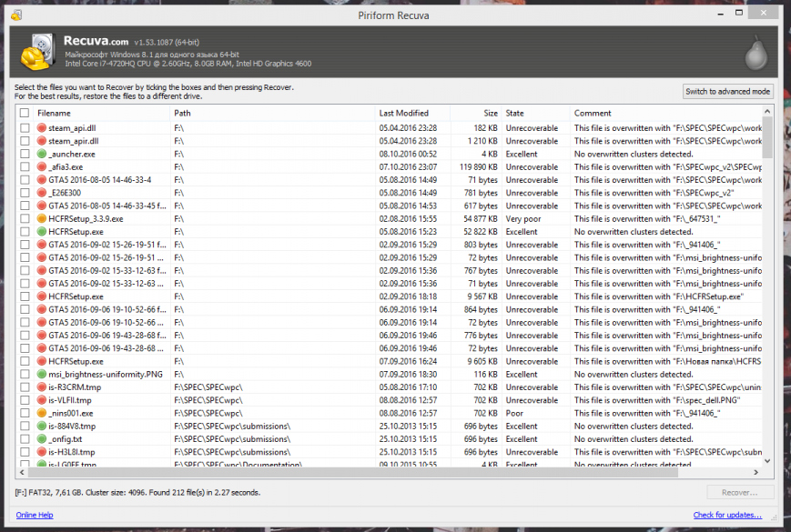Image resolution: width=791 pixels, height=532 pixels.
Task: Click orange status icon of _nins001.exe
Action: pyautogui.click(x=42, y=413)
